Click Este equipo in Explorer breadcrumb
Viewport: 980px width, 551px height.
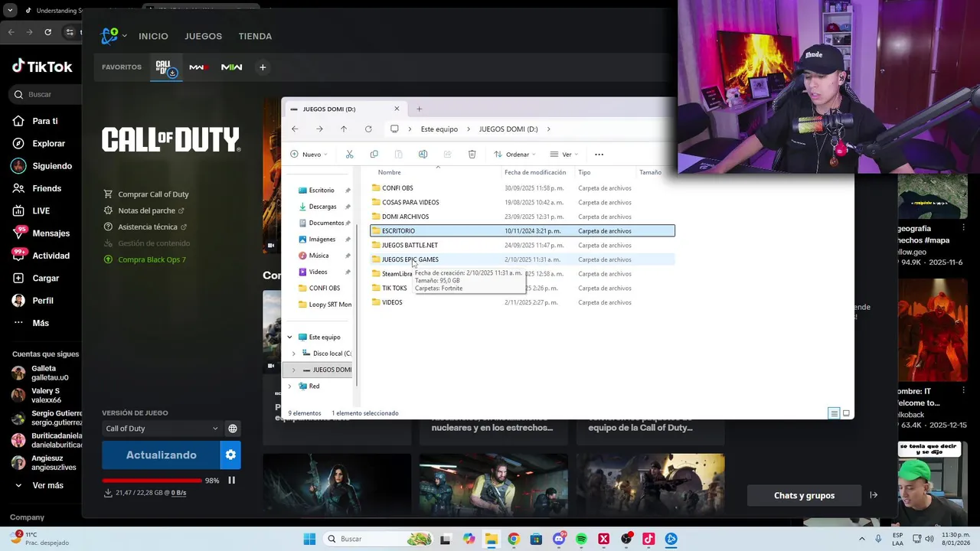tap(439, 129)
